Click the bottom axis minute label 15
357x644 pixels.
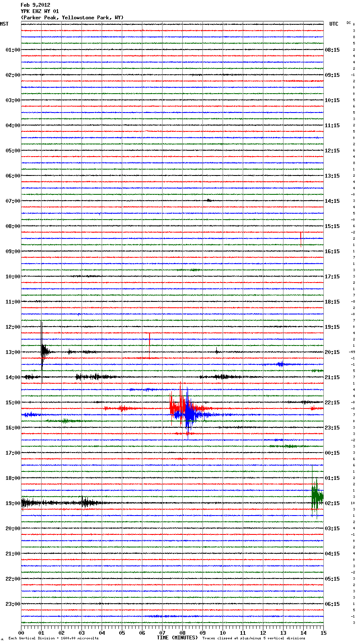323,633
